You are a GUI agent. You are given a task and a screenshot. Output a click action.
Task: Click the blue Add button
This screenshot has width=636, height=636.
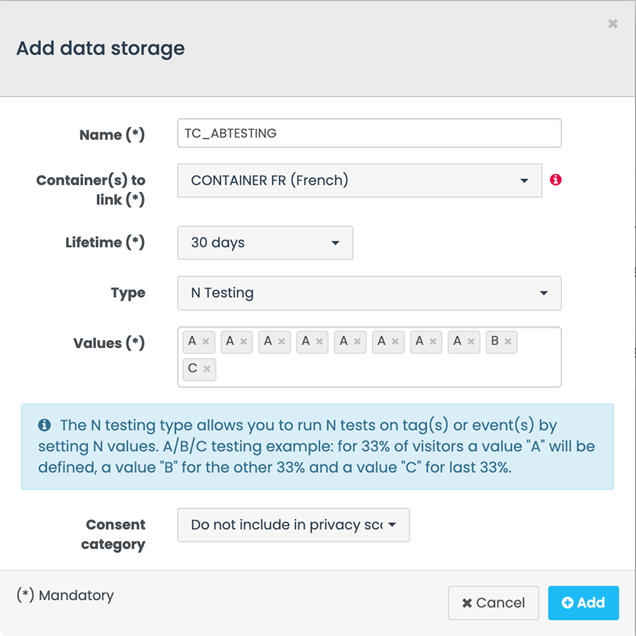click(x=583, y=603)
